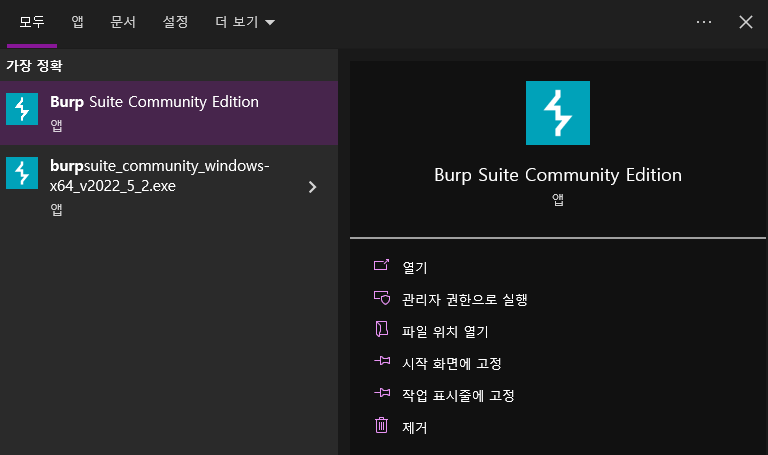
Task: Click the burpsuite installer exe icon
Action: click(x=22, y=173)
